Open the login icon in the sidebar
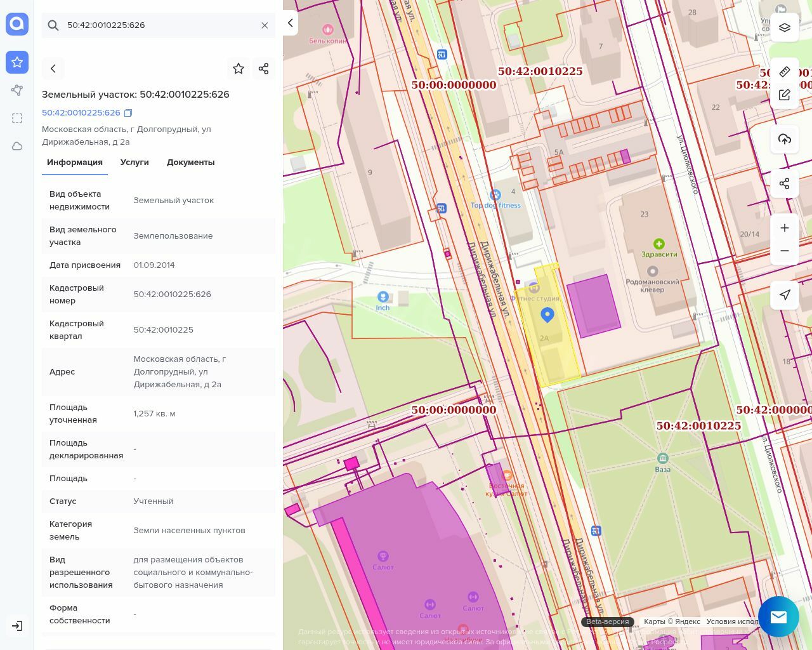This screenshot has width=812, height=650. (17, 626)
